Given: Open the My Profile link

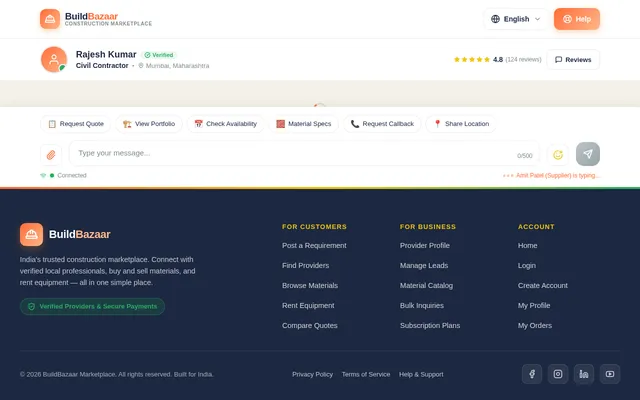Looking at the screenshot, I should (534, 305).
